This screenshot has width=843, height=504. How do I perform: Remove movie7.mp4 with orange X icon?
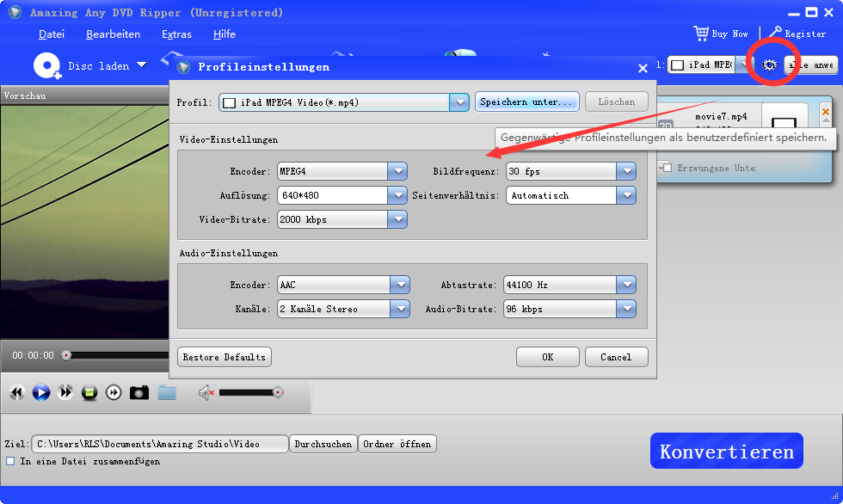pos(825,112)
